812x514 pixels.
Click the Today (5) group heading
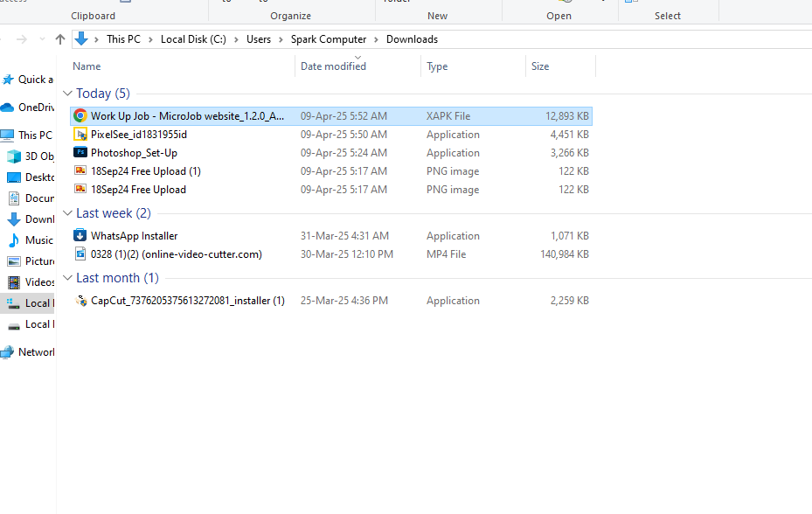pyautogui.click(x=103, y=94)
